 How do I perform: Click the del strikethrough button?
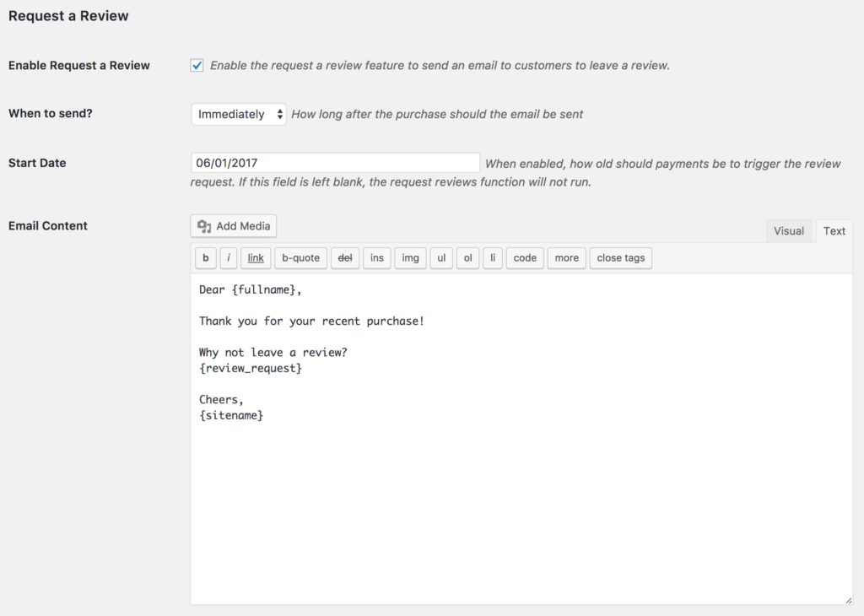[x=344, y=258]
